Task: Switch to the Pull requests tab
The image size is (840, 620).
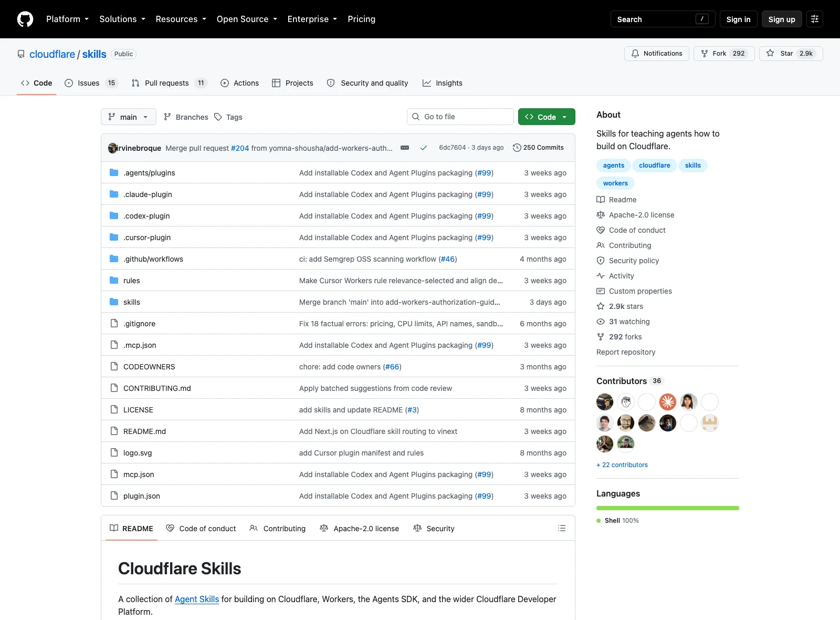Action: pos(170,83)
